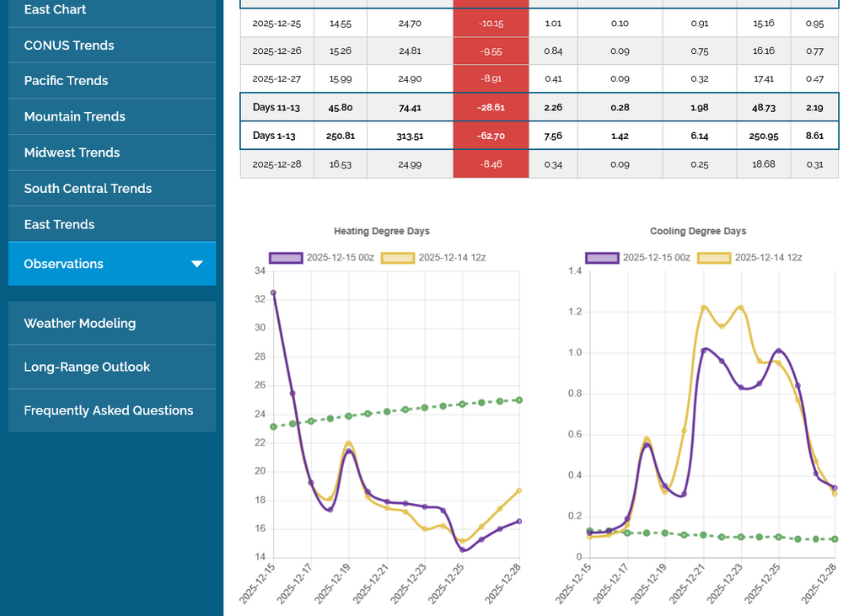
Task: Go to Pacific Trends page
Action: tap(66, 81)
